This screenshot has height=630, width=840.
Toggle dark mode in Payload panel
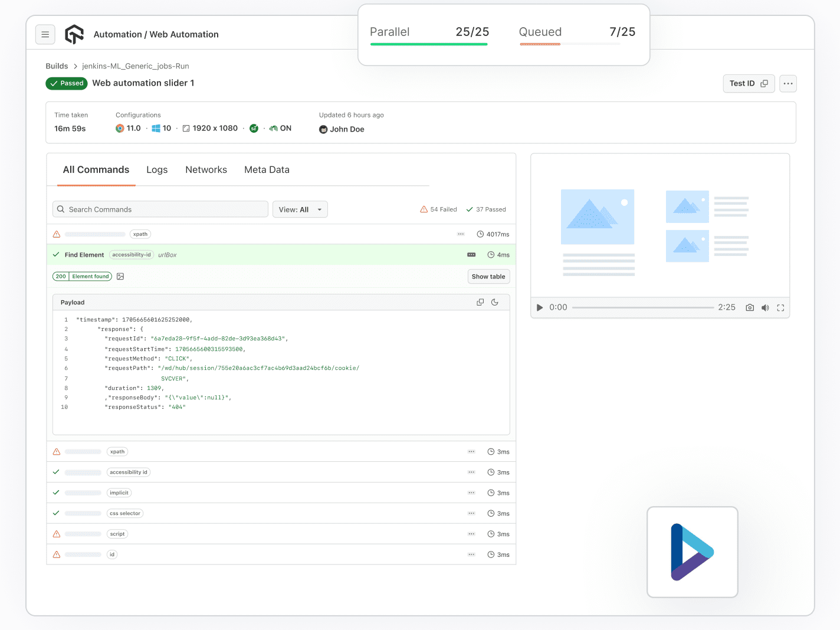tap(495, 302)
